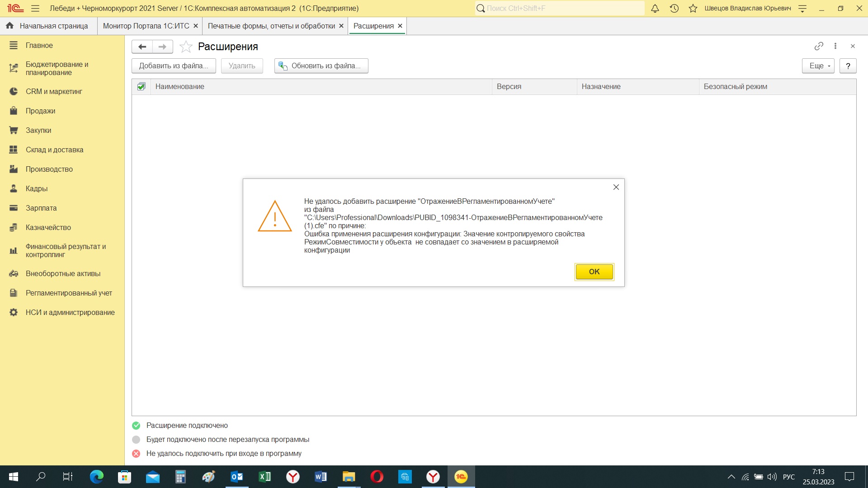The width and height of the screenshot is (868, 488).
Task: Click Казначейство coins icon
Action: [14, 227]
